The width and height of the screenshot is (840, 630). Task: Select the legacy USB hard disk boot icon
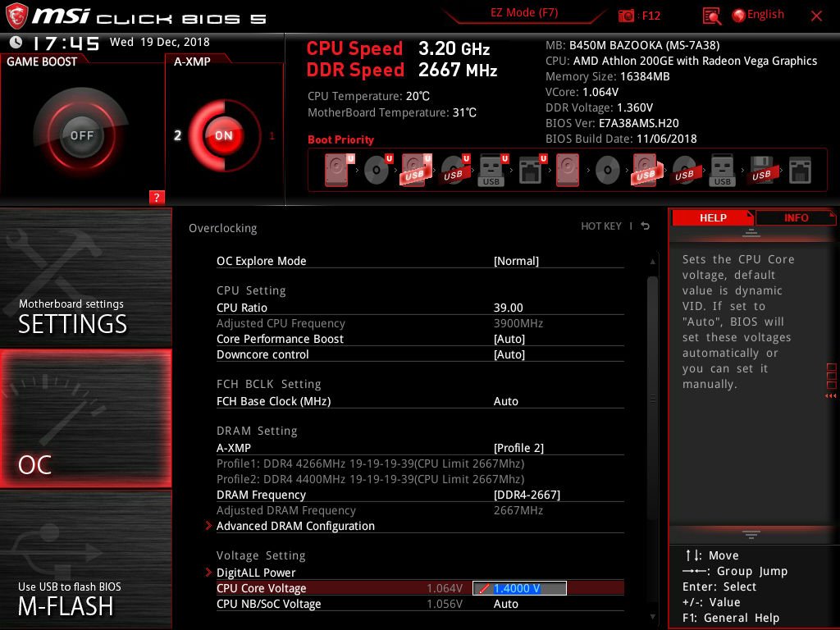coord(646,170)
